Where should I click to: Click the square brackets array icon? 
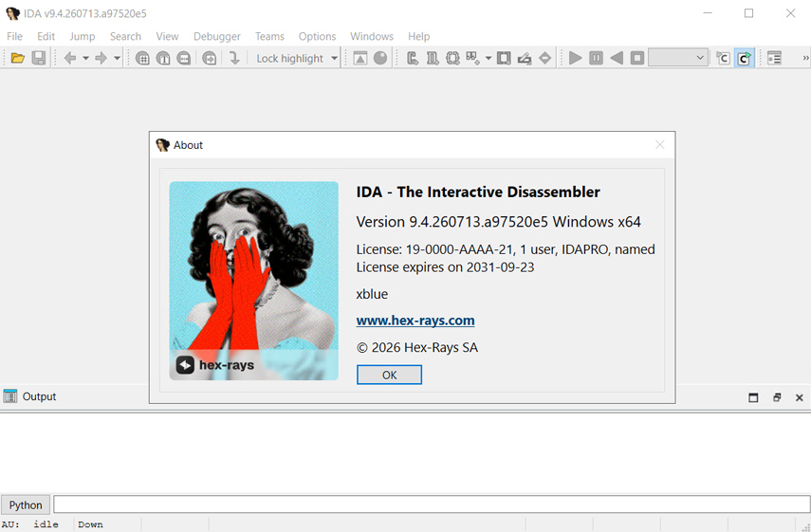pyautogui.click(x=504, y=58)
